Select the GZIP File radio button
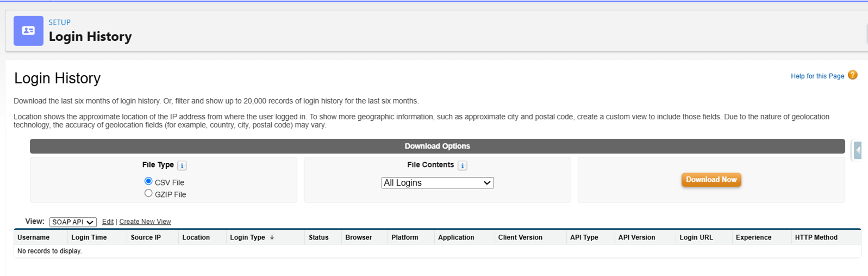 [148, 193]
